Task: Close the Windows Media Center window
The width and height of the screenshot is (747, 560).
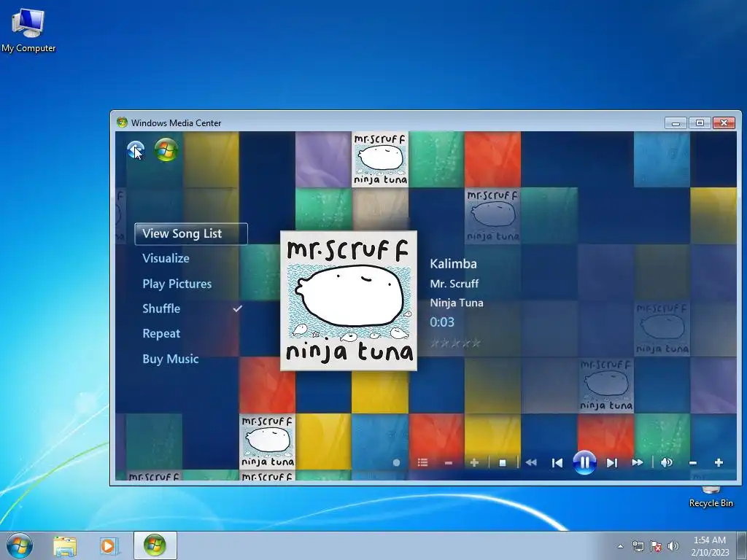Action: point(724,122)
